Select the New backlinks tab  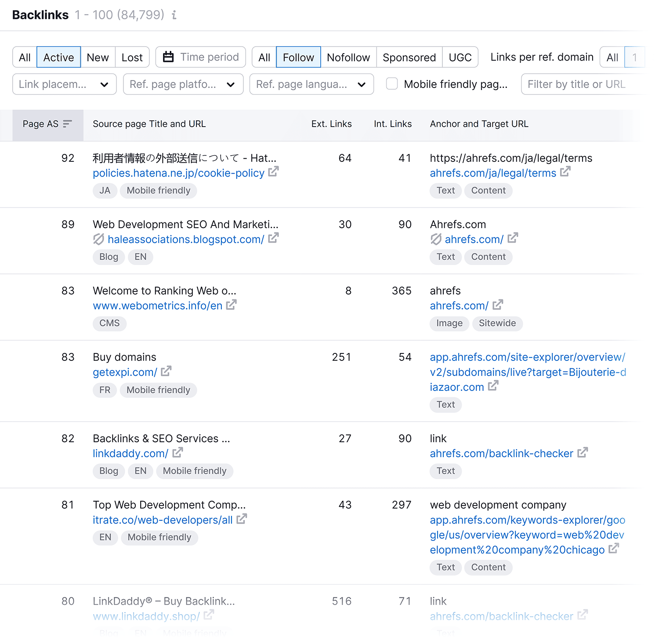click(x=98, y=57)
